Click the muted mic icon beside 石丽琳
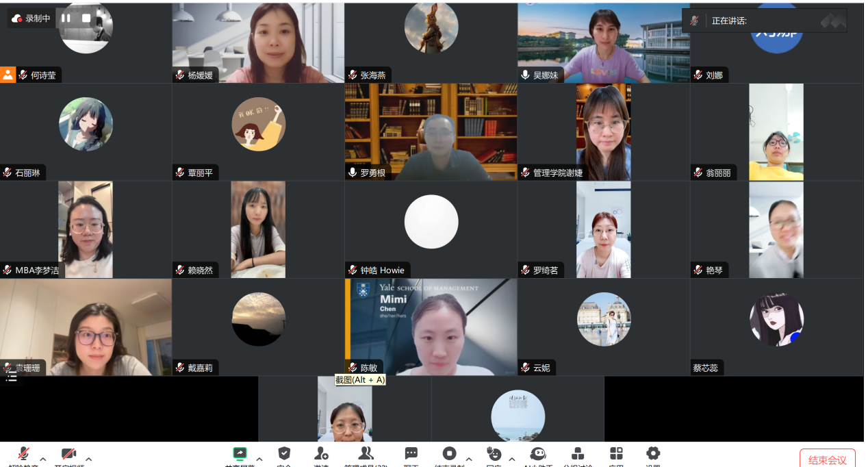Viewport: 868px width, 467px height. tap(8, 173)
